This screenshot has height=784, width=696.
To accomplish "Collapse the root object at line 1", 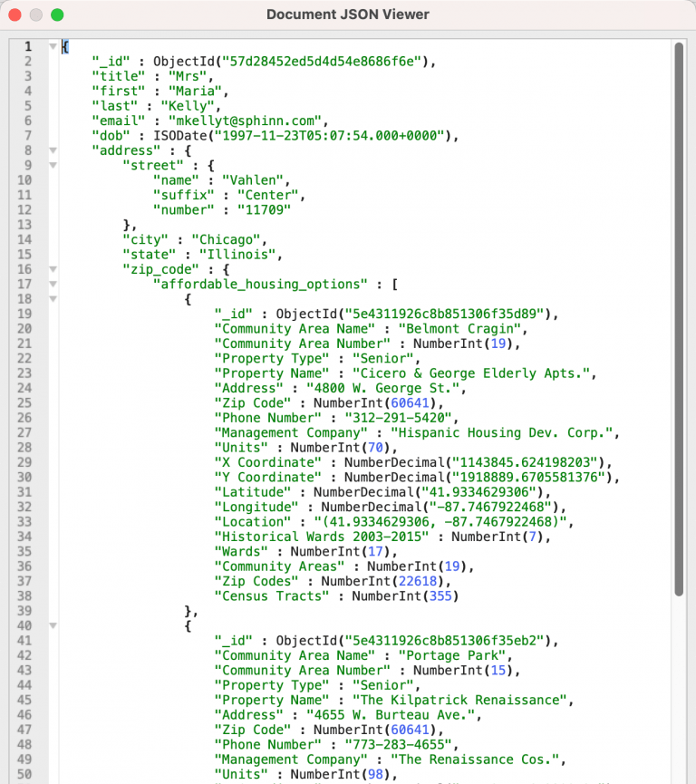I will click(x=53, y=46).
